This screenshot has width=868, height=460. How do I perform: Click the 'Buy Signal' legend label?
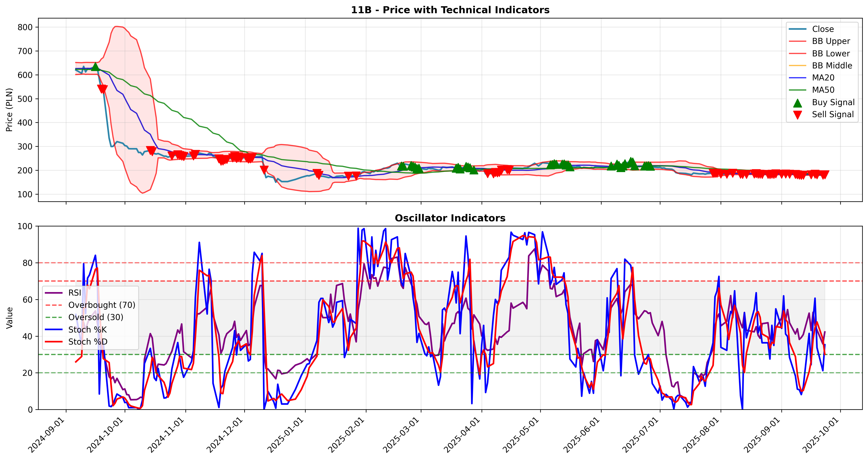coord(833,102)
